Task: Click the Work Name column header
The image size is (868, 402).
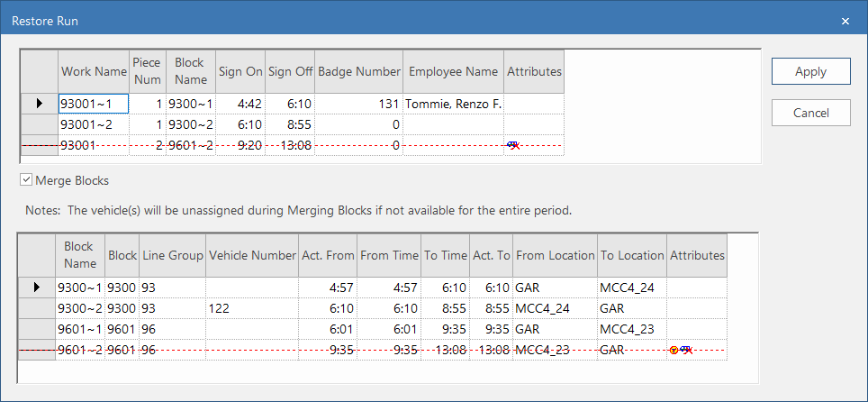Action: [94, 71]
